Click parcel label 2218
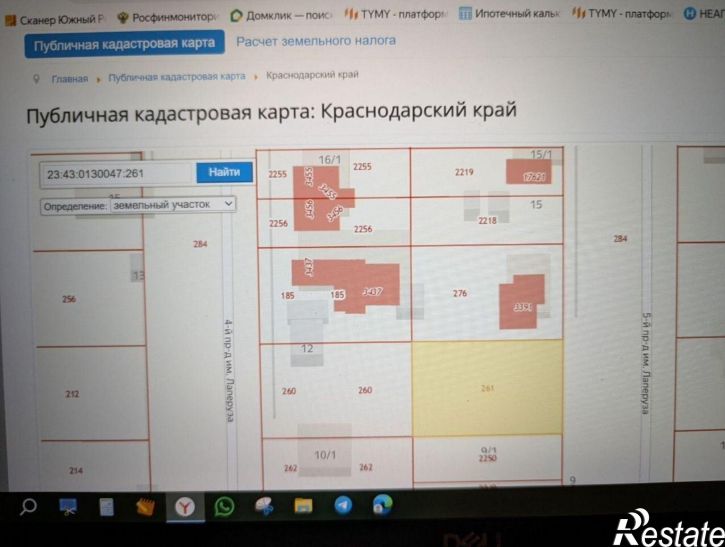The image size is (725, 547). click(487, 221)
